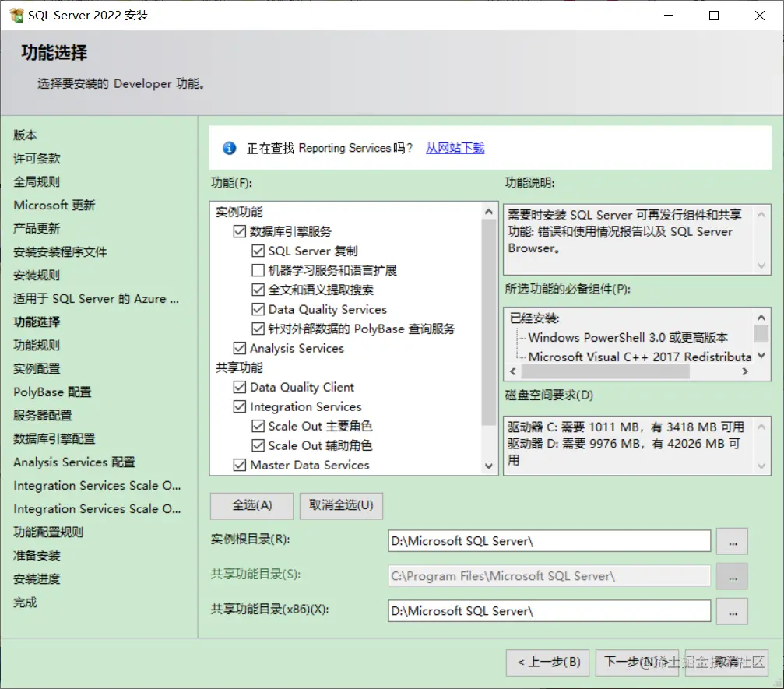Maximize the SQL Server setup window
The width and height of the screenshot is (784, 689).
[714, 16]
